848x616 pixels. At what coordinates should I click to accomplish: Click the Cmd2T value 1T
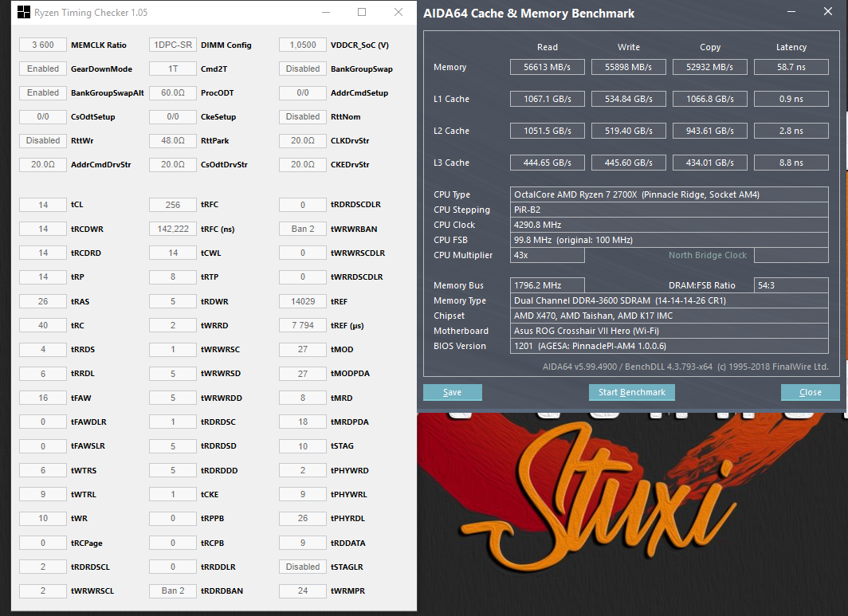click(x=172, y=69)
